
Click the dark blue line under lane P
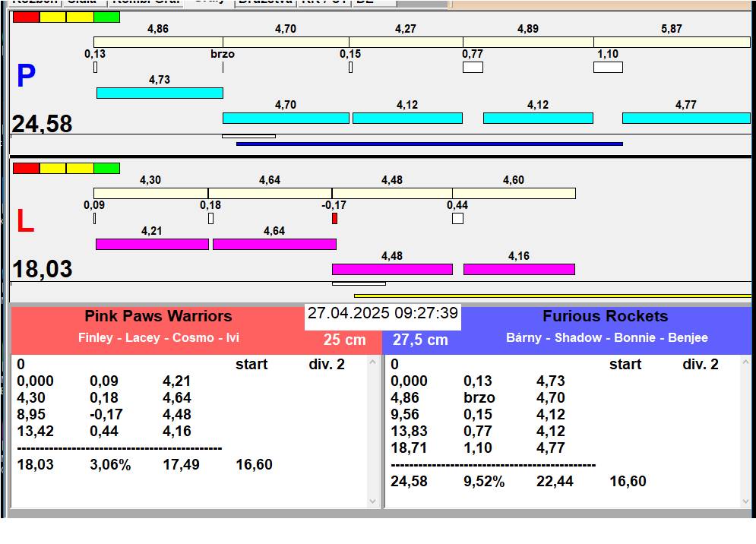429,144
